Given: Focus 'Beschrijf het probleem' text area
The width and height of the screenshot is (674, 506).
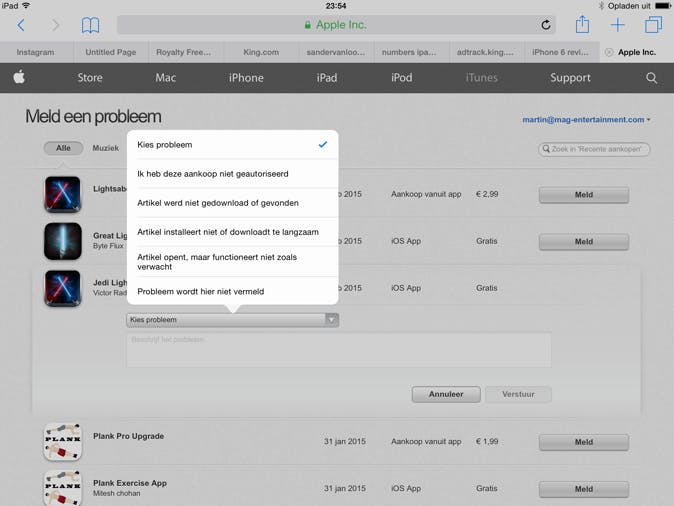Looking at the screenshot, I should [x=339, y=350].
